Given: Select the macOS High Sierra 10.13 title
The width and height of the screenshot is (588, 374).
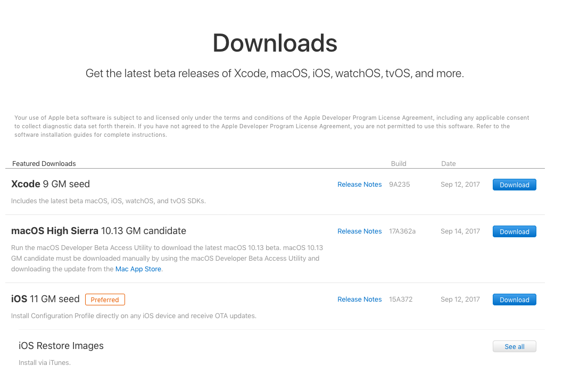Looking at the screenshot, I should tap(98, 231).
